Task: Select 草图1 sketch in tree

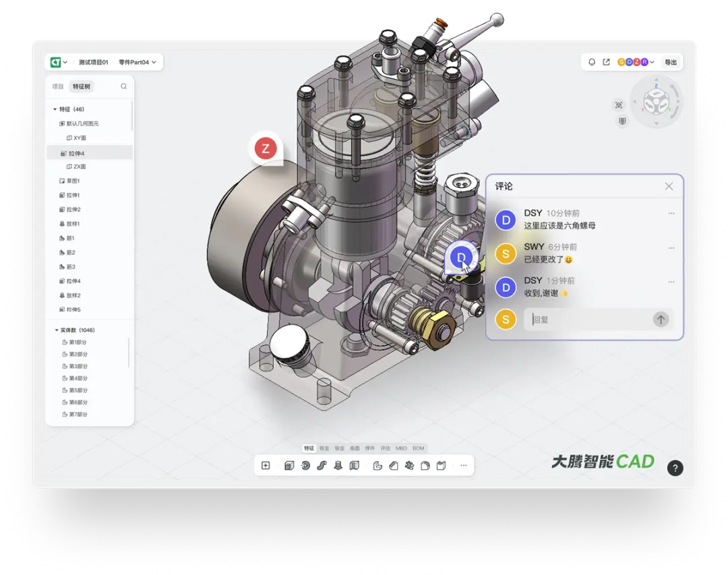Action: pos(69,181)
